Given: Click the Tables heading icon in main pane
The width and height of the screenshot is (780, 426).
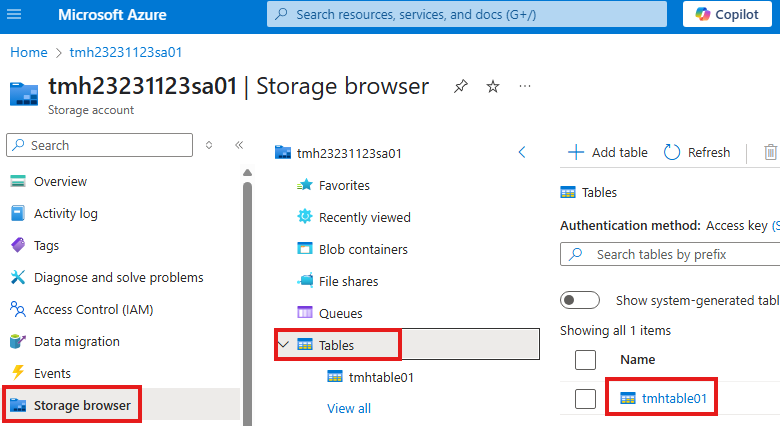Looking at the screenshot, I should pos(568,193).
